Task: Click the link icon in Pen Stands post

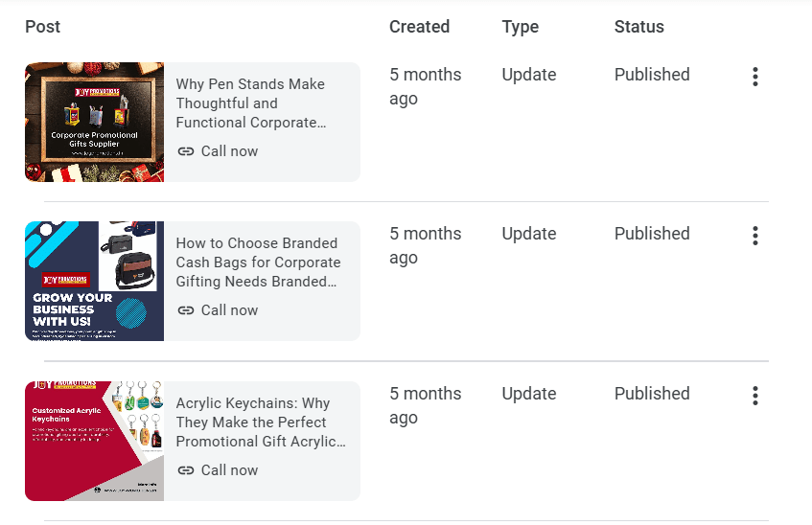Action: tap(186, 151)
